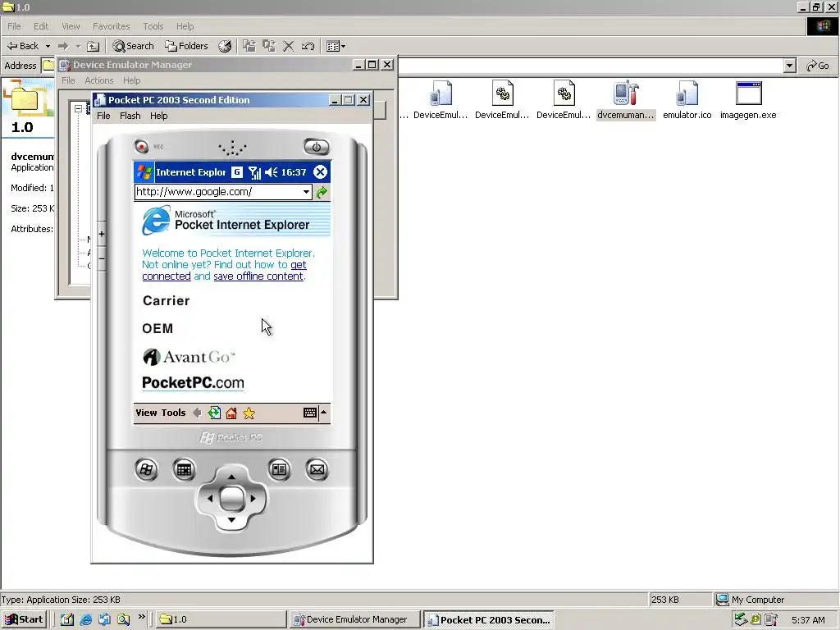Click the Contacts hardware button
Image resolution: width=840 pixels, height=630 pixels.
[x=279, y=470]
